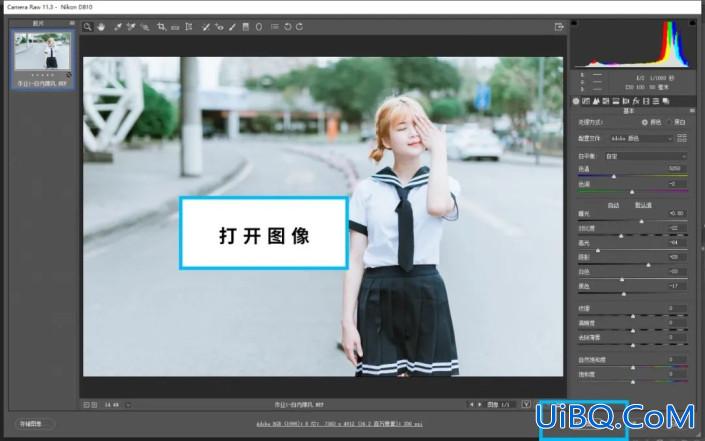Select the Transform tool
Viewport: 705px width, 441px height.
[189, 27]
